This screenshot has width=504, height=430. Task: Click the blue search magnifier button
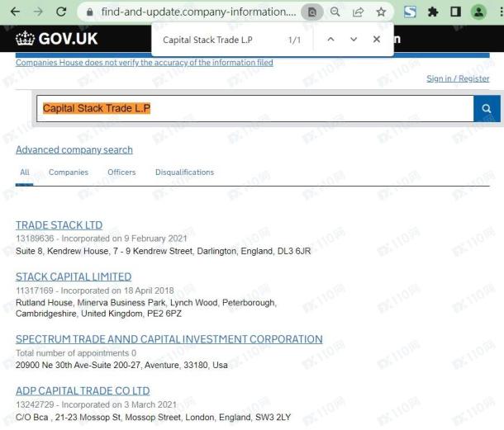[487, 109]
